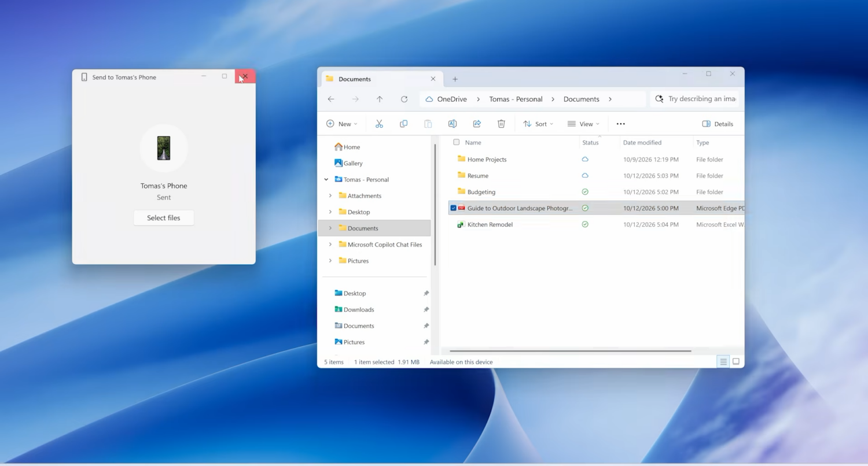The image size is (868, 466).
Task: Refresh the Documents folder view
Action: [x=404, y=99]
